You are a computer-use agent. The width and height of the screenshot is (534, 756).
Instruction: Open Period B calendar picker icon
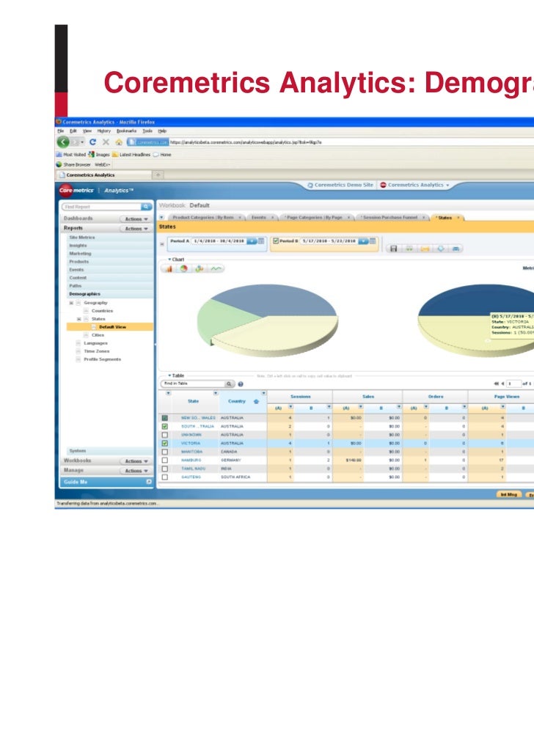point(373,241)
